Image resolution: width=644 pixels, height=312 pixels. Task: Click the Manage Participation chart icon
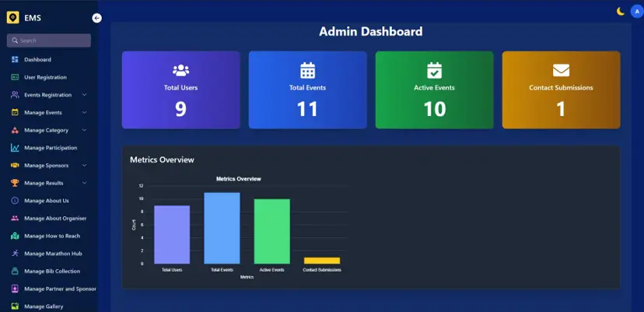click(x=15, y=148)
